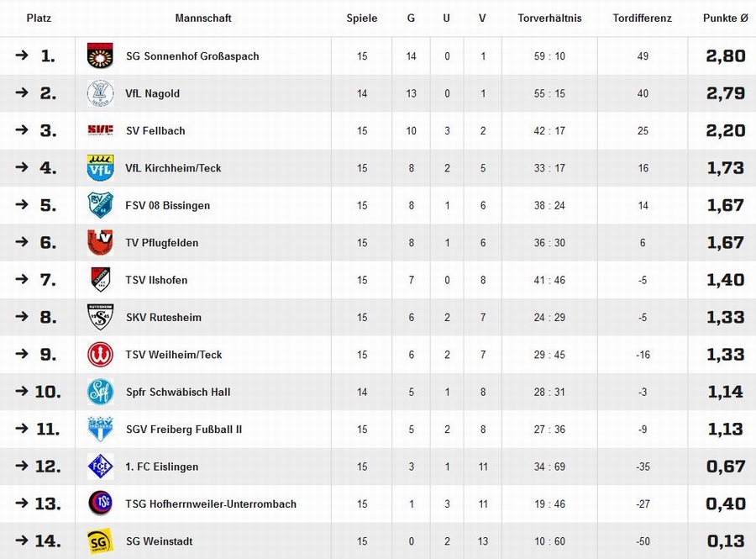This screenshot has width=756, height=559.
Task: Click the Spiele column header
Action: pos(361,18)
